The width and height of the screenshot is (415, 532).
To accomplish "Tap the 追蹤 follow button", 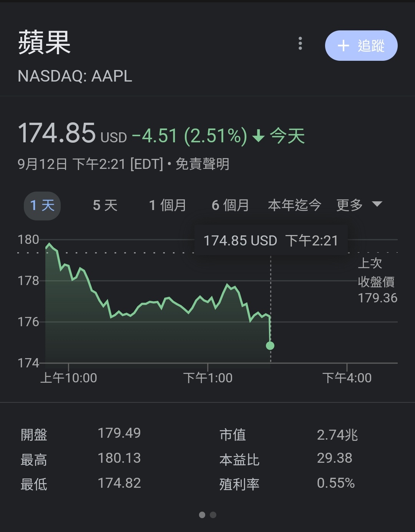I will 361,46.
